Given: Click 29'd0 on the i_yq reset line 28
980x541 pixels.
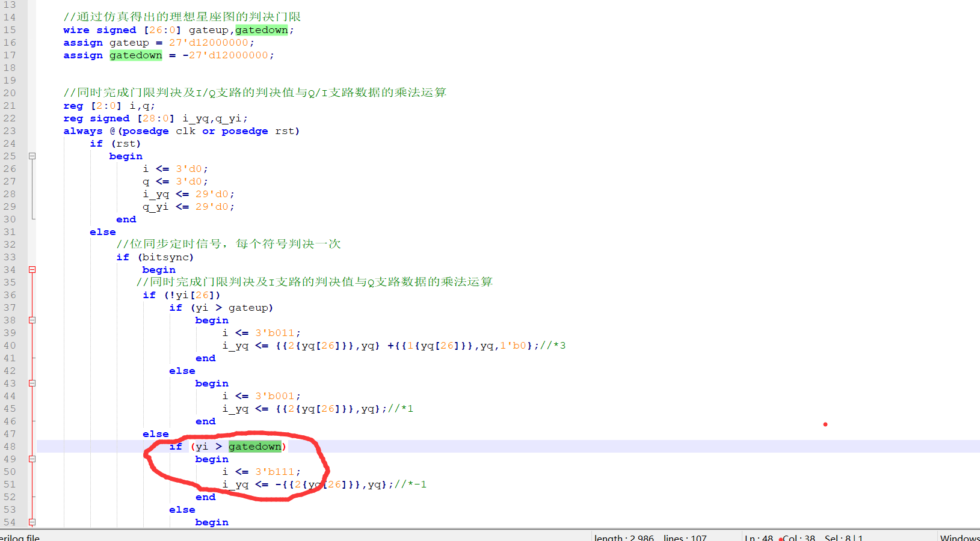Looking at the screenshot, I should 212,194.
